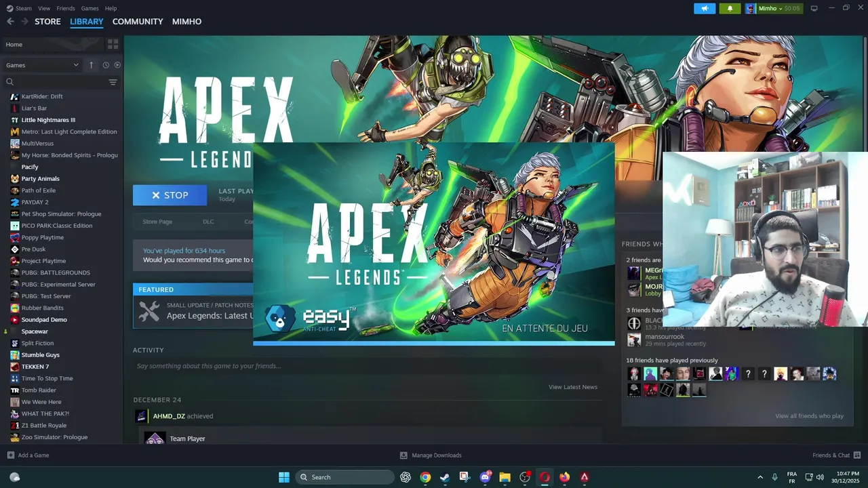Click the Tomb Raider game icon
868x488 pixels.
point(15,390)
